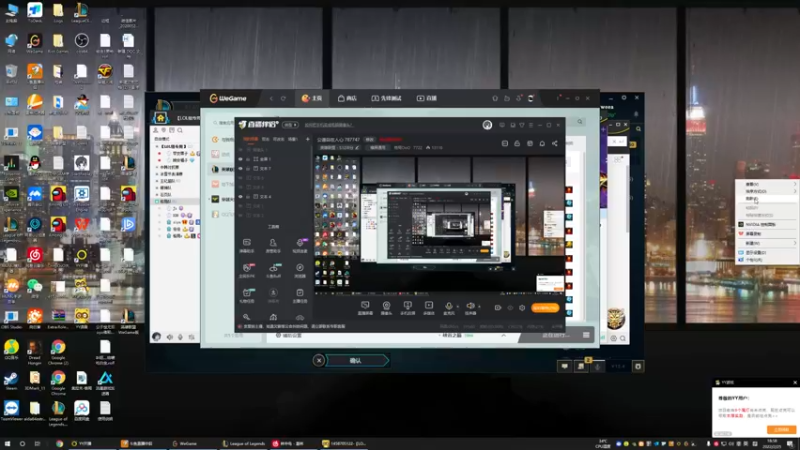Toggle visibility eye of the third visible scene source
Image resolution: width=800 pixels, height=450 pixels.
click(x=240, y=196)
